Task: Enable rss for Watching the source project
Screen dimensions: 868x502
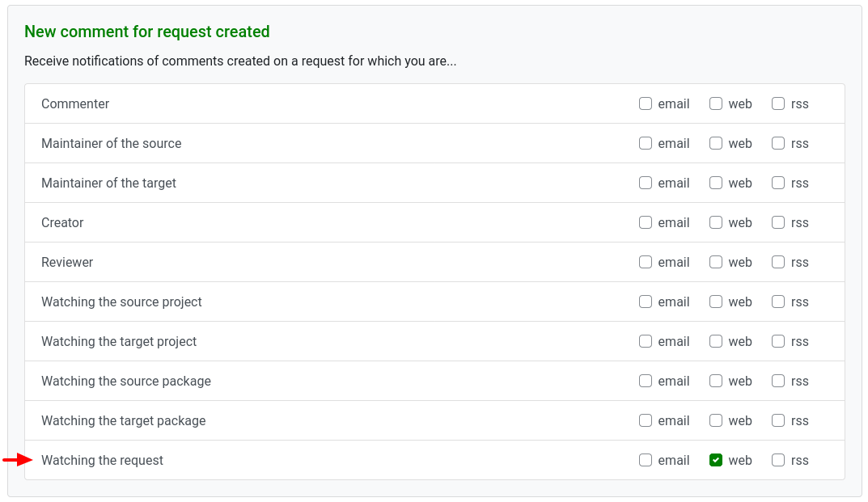Action: pyautogui.click(x=778, y=302)
